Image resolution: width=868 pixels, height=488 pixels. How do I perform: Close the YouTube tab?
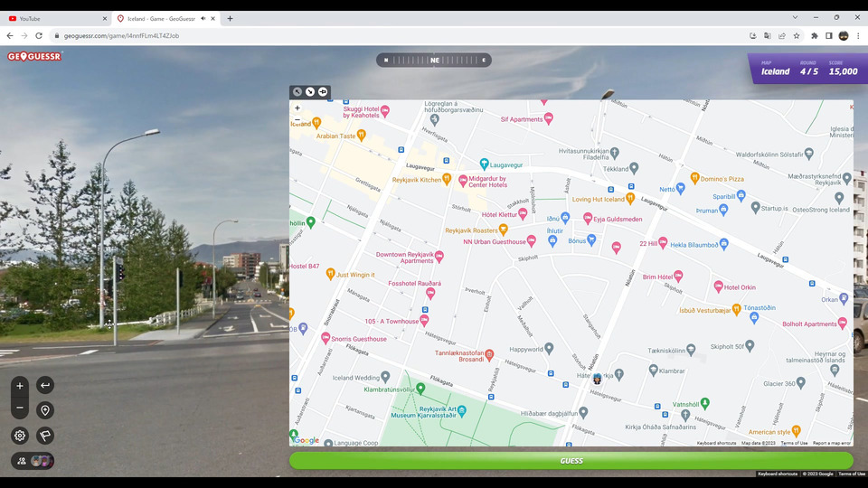(105, 18)
